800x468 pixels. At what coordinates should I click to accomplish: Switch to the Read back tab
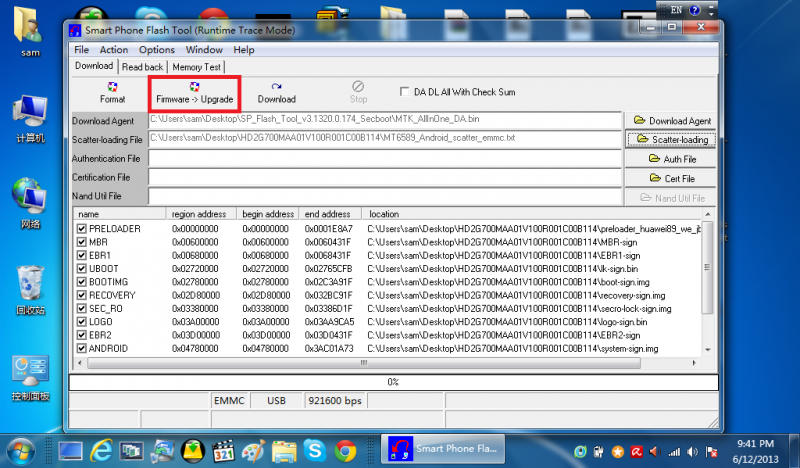click(142, 67)
